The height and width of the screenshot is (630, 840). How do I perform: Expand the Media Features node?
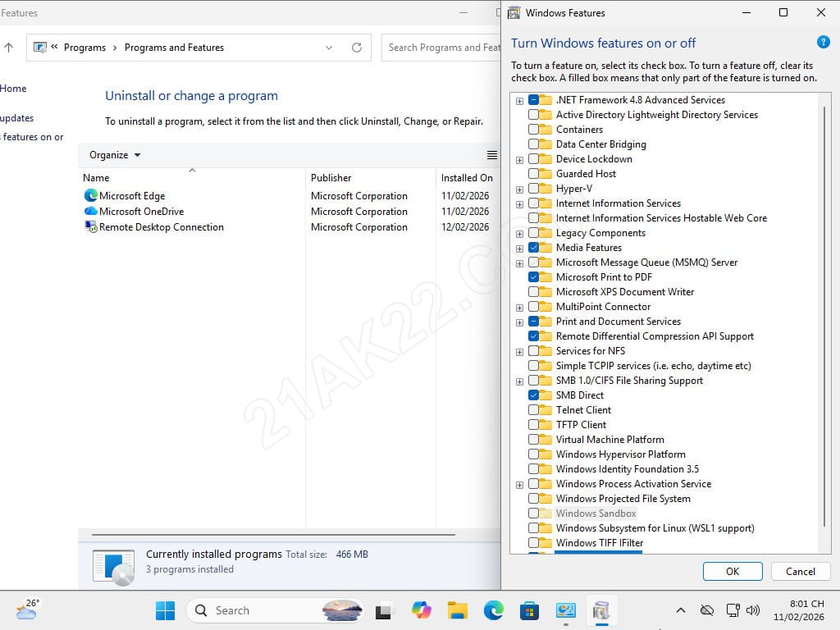[x=519, y=249]
